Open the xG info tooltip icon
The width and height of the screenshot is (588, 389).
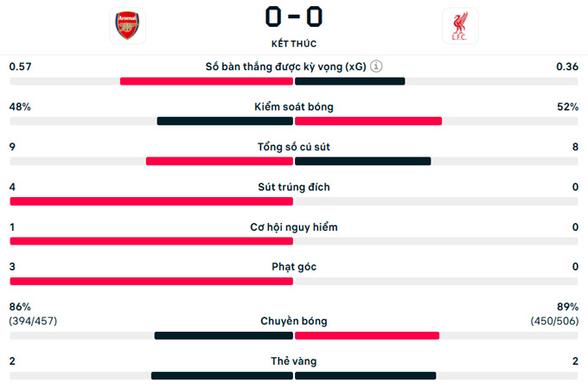[377, 67]
